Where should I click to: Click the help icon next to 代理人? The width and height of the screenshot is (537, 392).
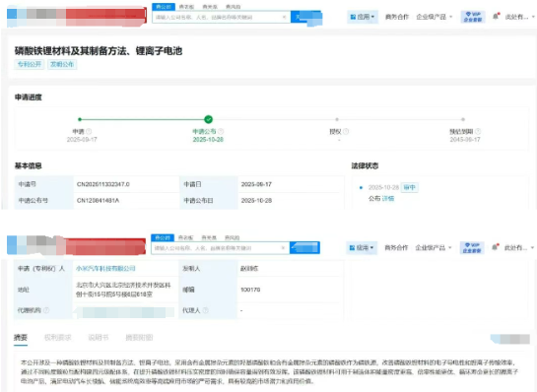[206, 310]
